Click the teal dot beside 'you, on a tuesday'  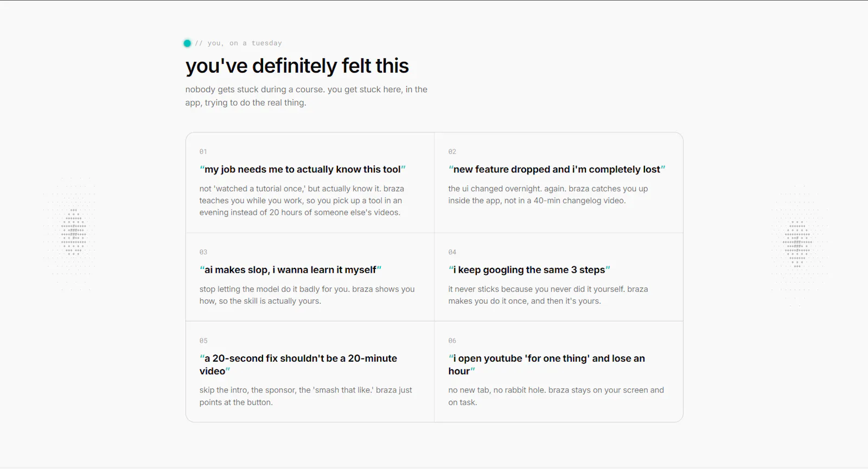click(187, 43)
